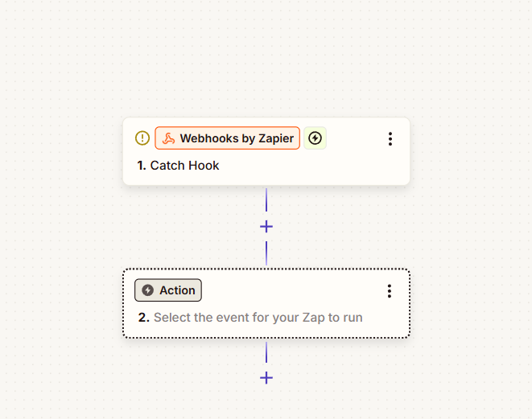Click "Select the event for your Zap to run"
Screen dimensions: 532x419
point(258,318)
